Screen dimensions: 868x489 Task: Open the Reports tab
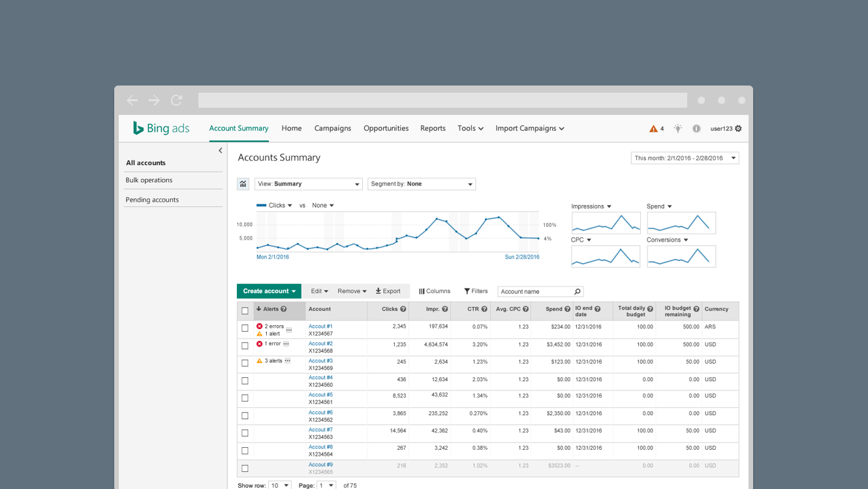pos(433,129)
